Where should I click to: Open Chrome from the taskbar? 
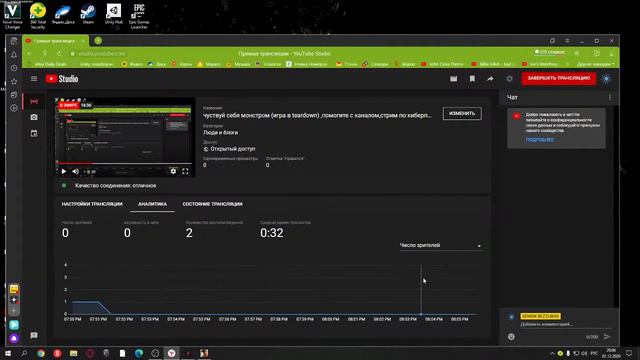41,353
